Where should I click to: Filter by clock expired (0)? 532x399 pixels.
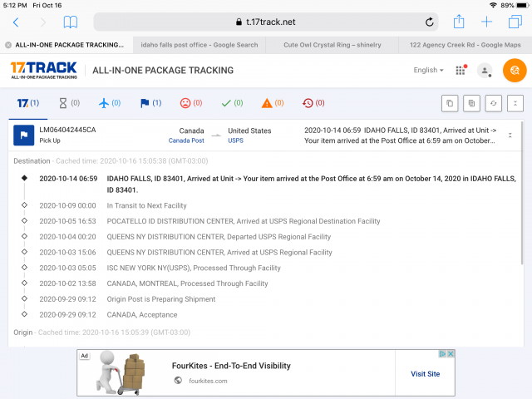pos(313,103)
